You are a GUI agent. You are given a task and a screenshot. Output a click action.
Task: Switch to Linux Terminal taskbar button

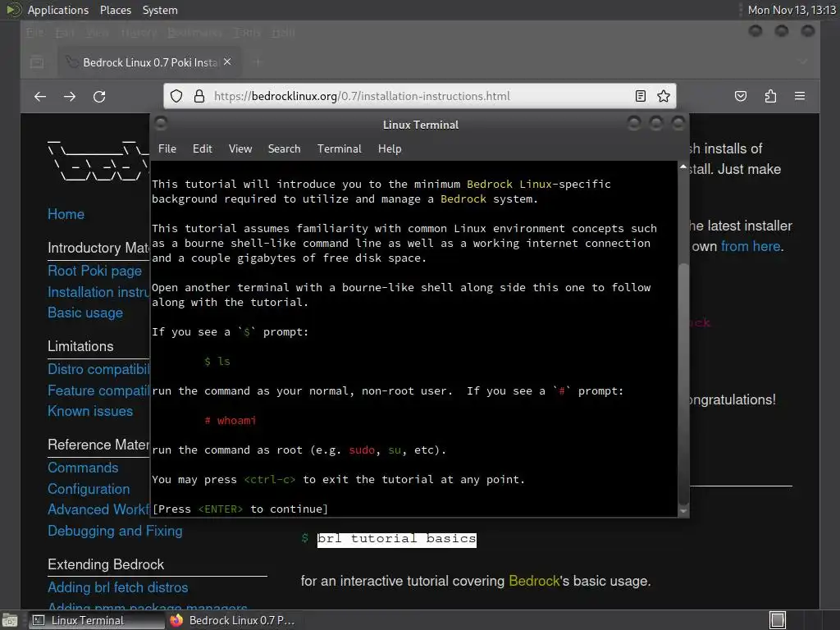tap(97, 620)
